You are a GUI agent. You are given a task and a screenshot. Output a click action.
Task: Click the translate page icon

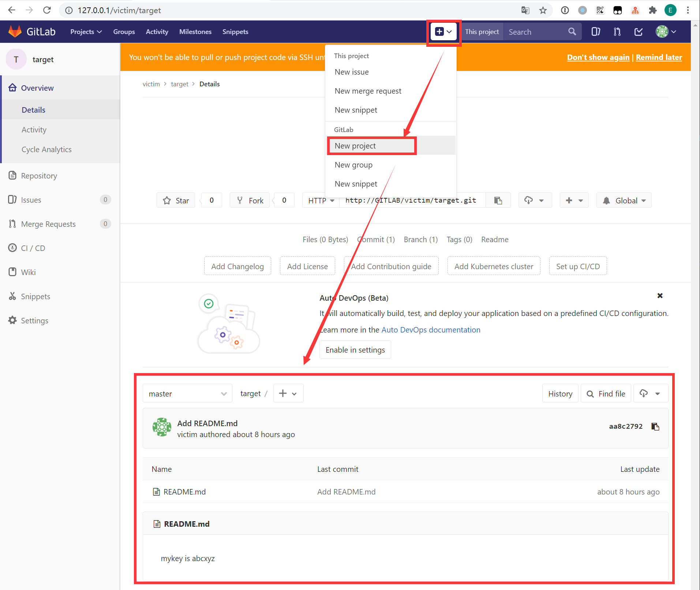pos(525,10)
